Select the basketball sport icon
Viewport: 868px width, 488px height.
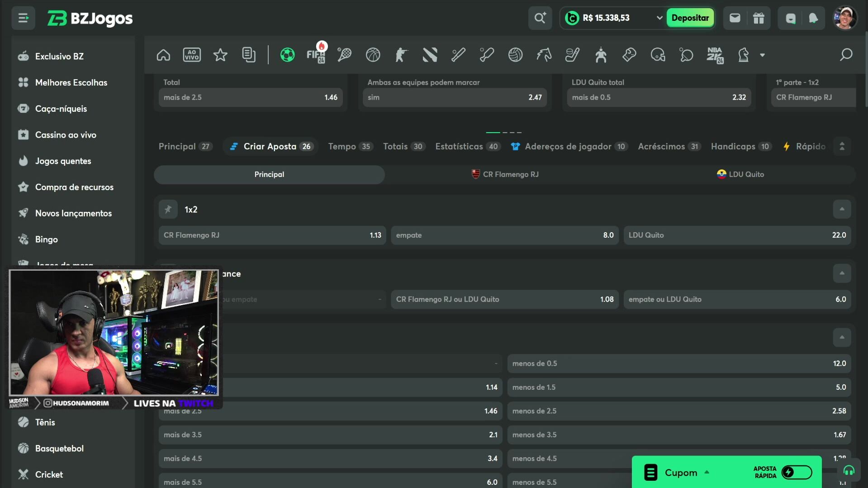[373, 55]
